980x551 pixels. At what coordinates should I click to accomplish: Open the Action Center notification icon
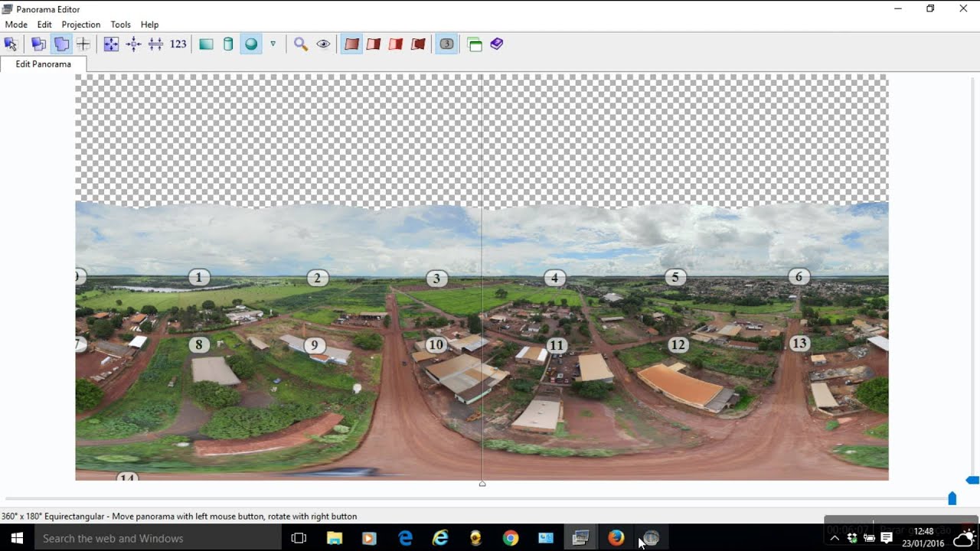tap(887, 539)
